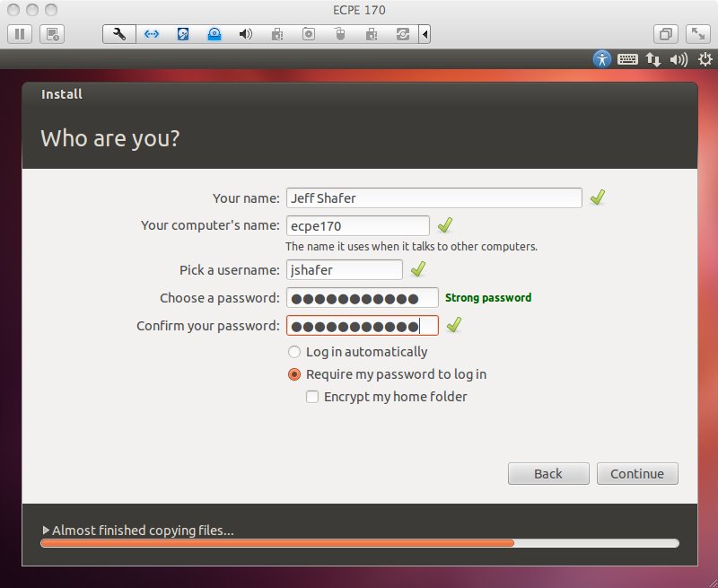Screen dimensions: 718x588
Task: Click the network adapter icon in VM toolbar
Action: pyautogui.click(x=151, y=33)
